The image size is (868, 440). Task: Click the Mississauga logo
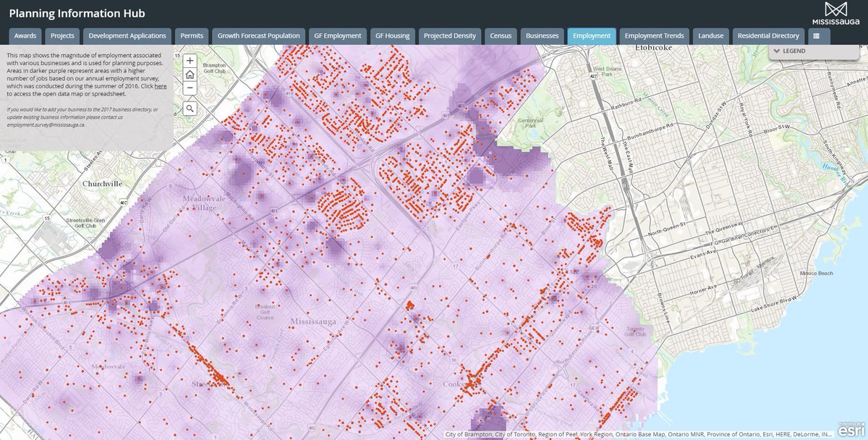[837, 13]
